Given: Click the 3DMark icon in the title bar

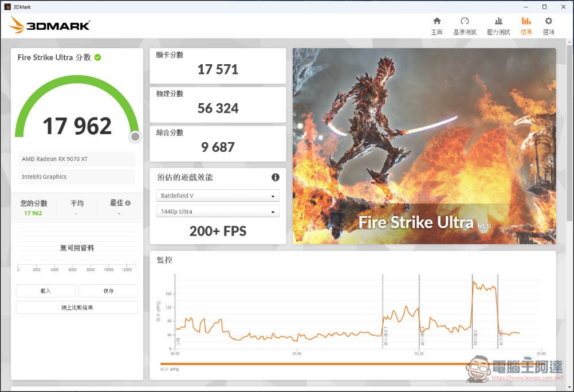Looking at the screenshot, I should point(6,6).
